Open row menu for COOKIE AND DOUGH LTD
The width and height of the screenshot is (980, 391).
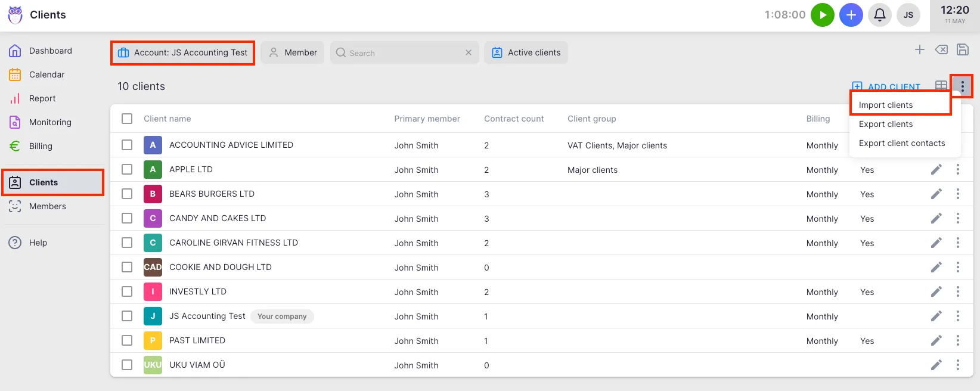click(958, 267)
